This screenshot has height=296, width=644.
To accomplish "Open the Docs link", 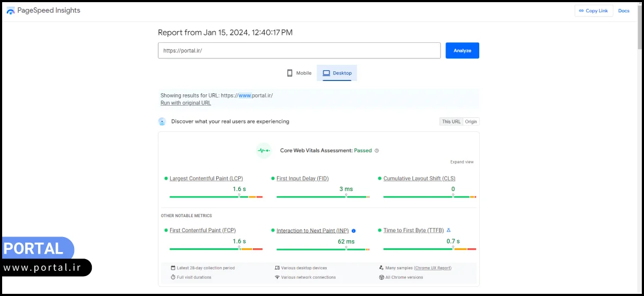I will pyautogui.click(x=624, y=11).
